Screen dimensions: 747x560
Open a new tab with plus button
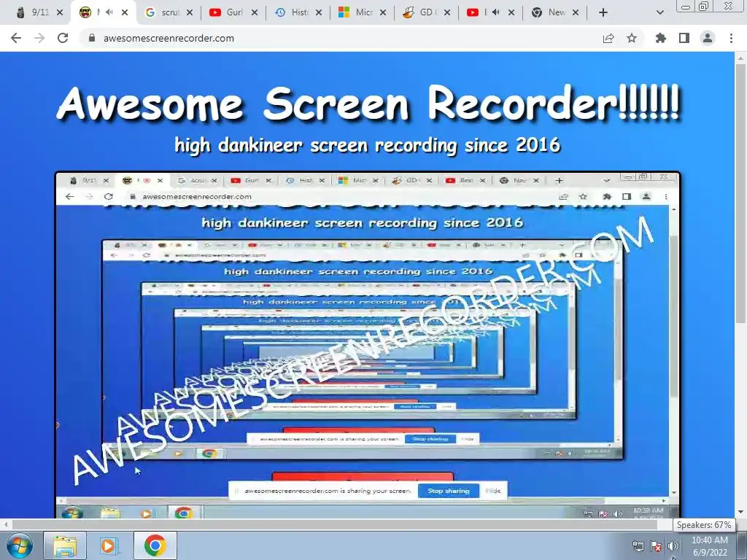tap(603, 12)
